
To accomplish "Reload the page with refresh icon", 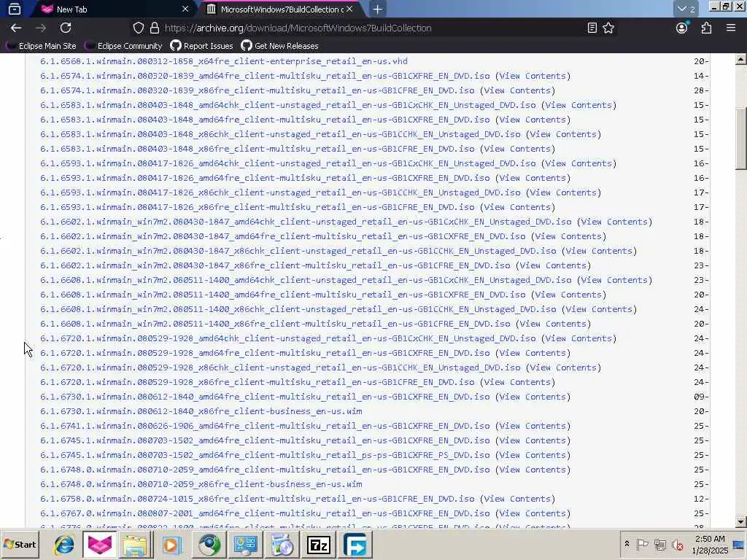I will pos(66,28).
